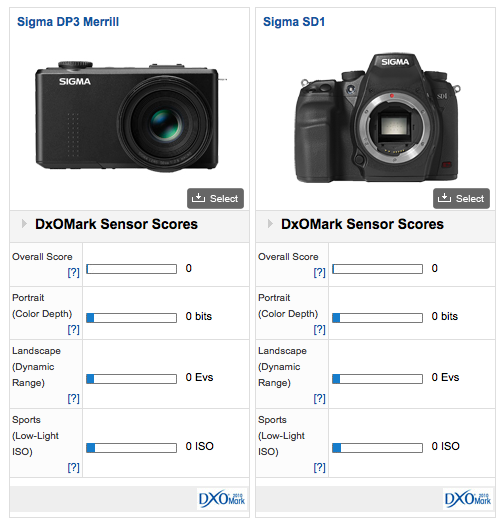This screenshot has height=524, width=501.
Task: Open Landscape Dynamic Range help [?] for Sigma SD1
Action: pyautogui.click(x=320, y=398)
